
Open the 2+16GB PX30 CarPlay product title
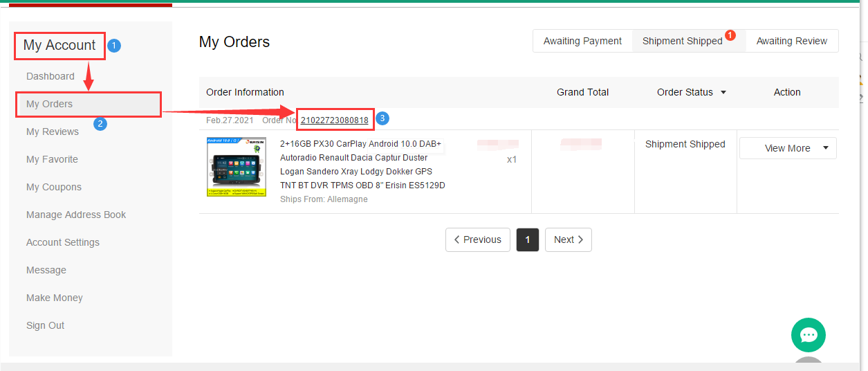(x=362, y=165)
